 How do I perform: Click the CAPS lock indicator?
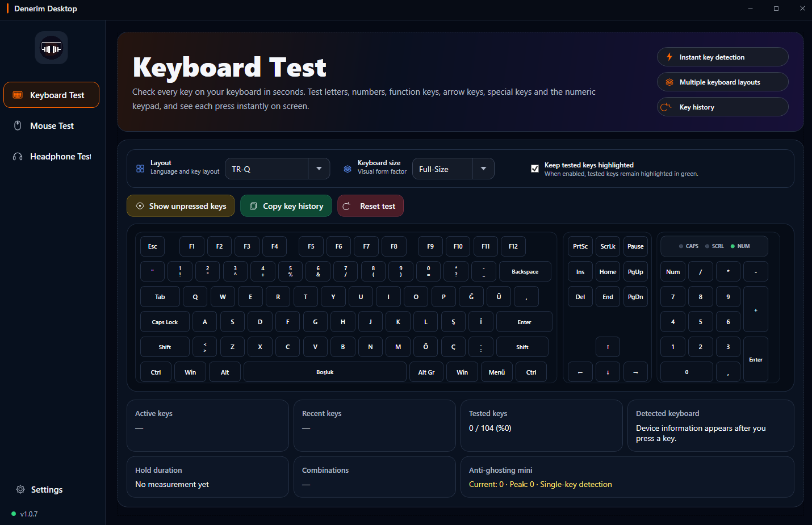tap(689, 246)
